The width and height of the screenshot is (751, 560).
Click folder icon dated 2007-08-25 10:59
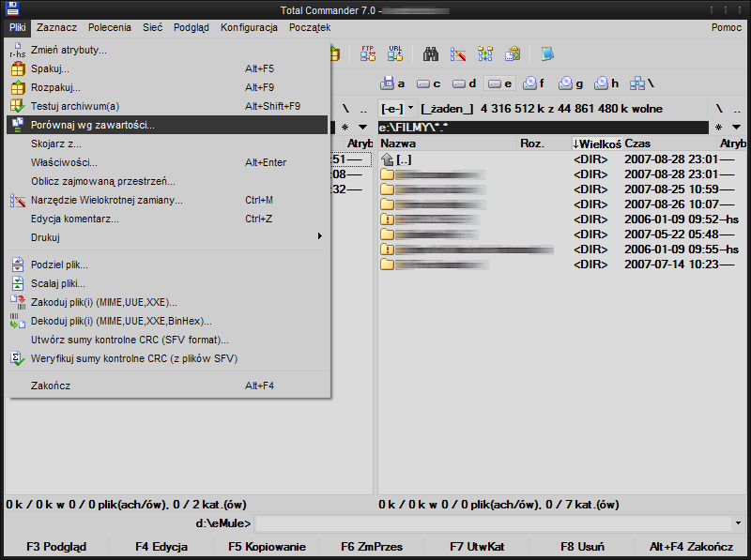pyautogui.click(x=387, y=189)
